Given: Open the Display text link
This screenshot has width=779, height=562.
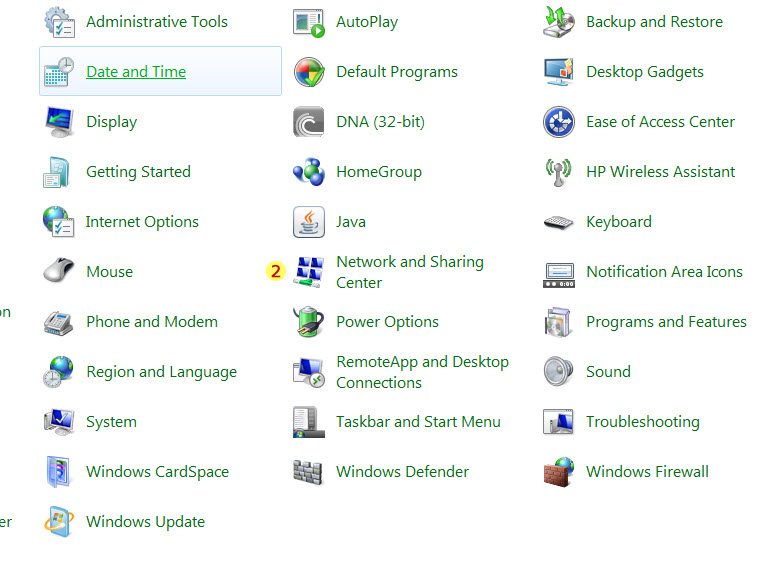Looking at the screenshot, I should point(112,122).
